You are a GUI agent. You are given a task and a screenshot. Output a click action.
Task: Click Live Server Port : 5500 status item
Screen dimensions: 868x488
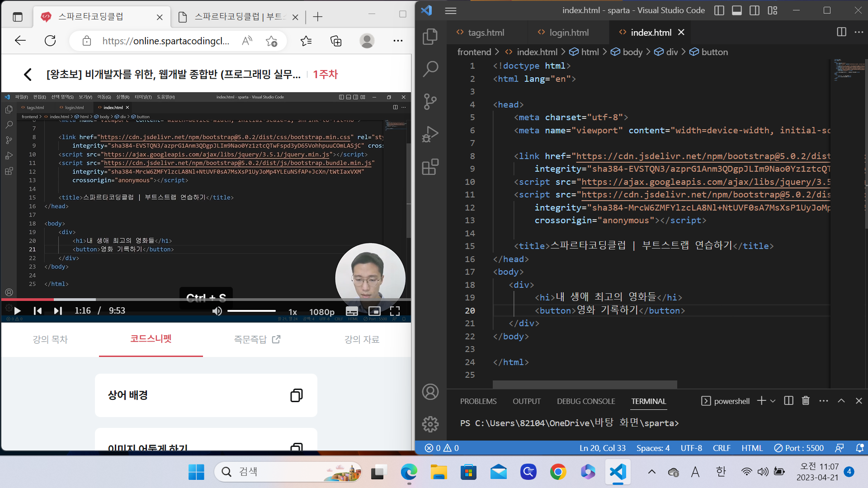tap(799, 448)
